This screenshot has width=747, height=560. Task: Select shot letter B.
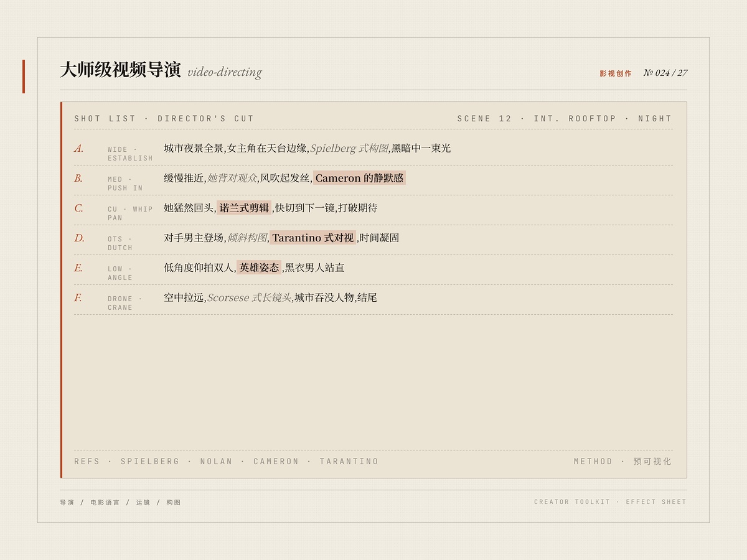(78, 178)
